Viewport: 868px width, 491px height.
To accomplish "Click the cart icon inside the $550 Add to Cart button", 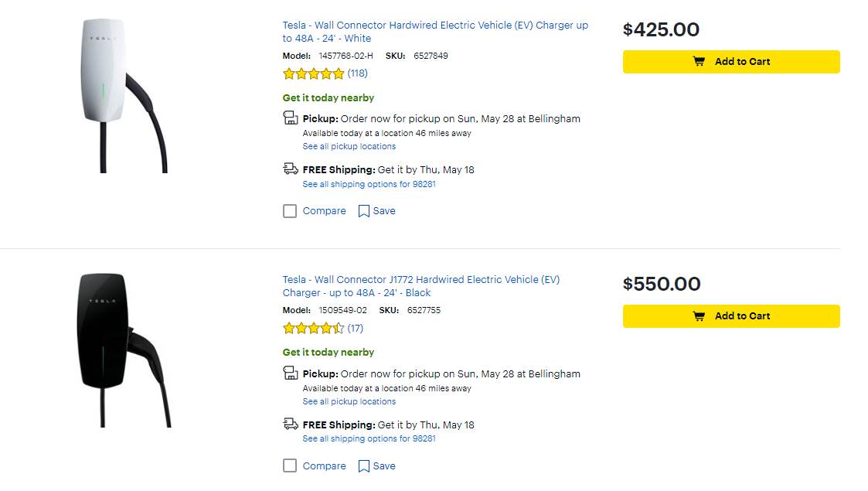I will click(x=700, y=315).
